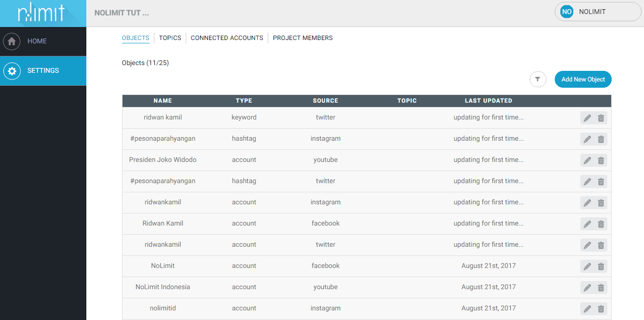Click the NOLIMIT TUT project title

[122, 13]
